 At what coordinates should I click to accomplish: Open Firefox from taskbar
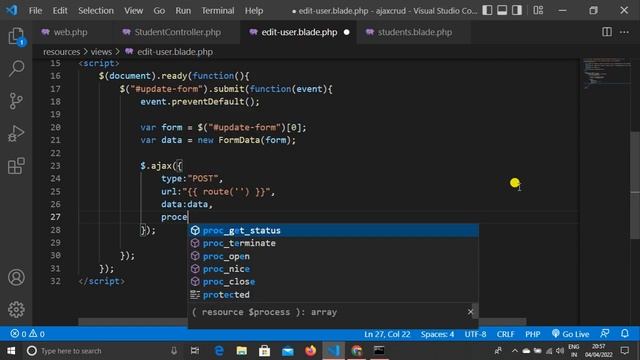[311, 351]
